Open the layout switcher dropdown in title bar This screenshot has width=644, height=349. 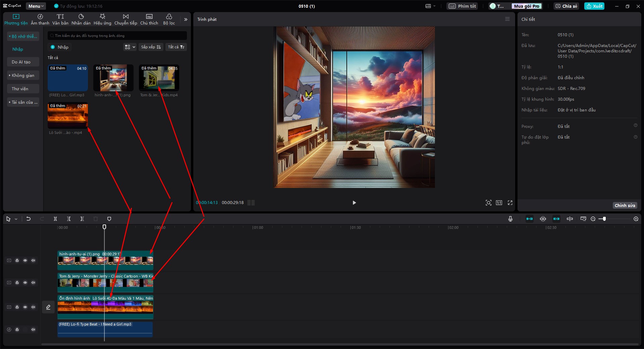click(x=430, y=6)
